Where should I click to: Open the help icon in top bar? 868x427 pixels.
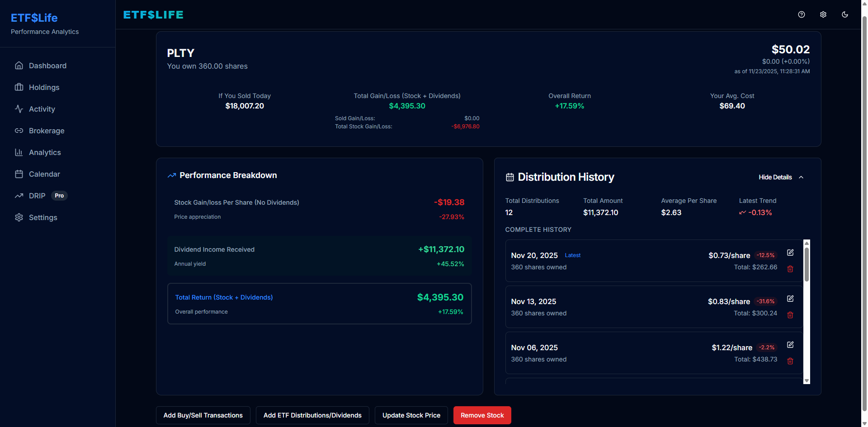802,14
